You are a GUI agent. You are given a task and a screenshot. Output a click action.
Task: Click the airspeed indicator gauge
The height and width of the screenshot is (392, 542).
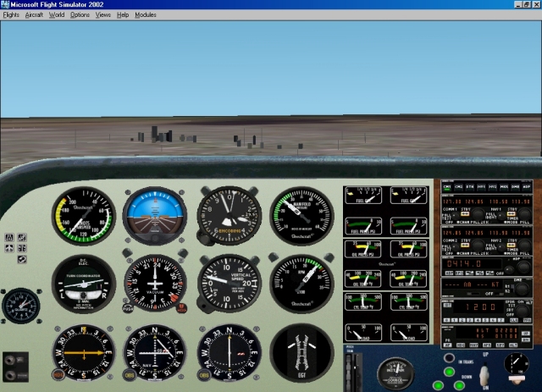tap(84, 216)
